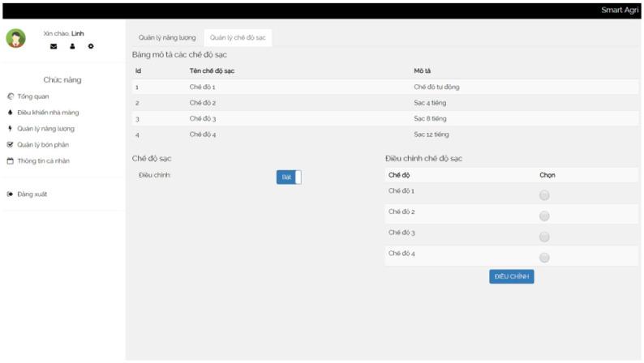Select radio button for Chế độ 4
Image resolution: width=644 pixels, height=363 pixels.
pyautogui.click(x=543, y=258)
